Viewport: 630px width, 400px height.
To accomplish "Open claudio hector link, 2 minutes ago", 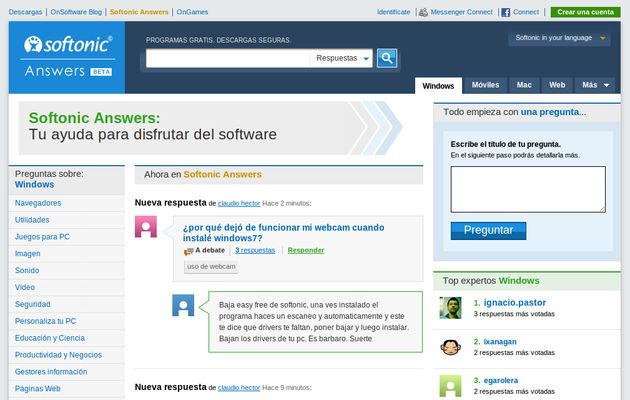I will pyautogui.click(x=239, y=203).
